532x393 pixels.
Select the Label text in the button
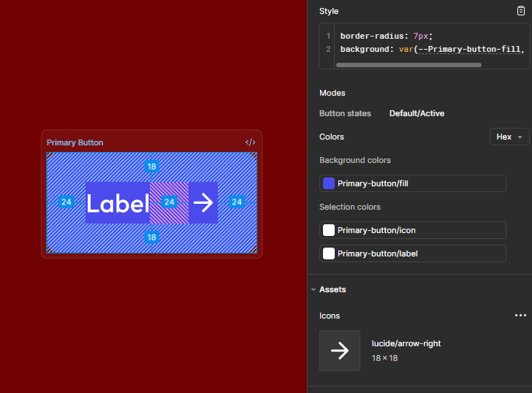[118, 203]
